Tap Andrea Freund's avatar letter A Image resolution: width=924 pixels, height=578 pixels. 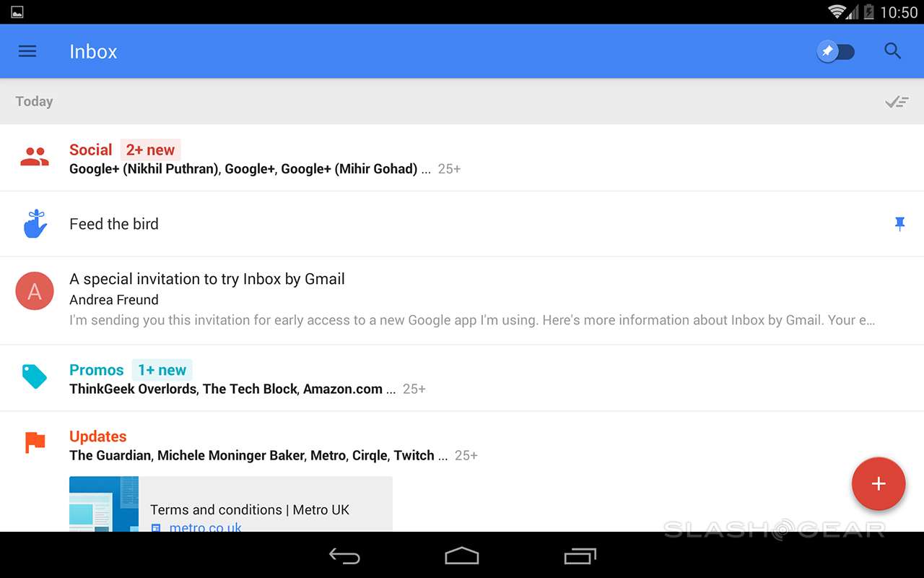[x=35, y=291]
